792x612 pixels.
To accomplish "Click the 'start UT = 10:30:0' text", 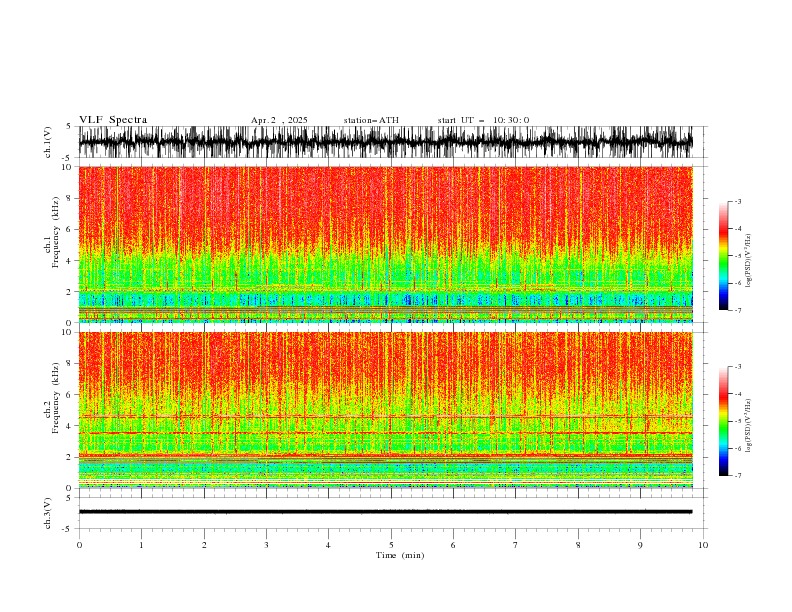I will point(483,120).
